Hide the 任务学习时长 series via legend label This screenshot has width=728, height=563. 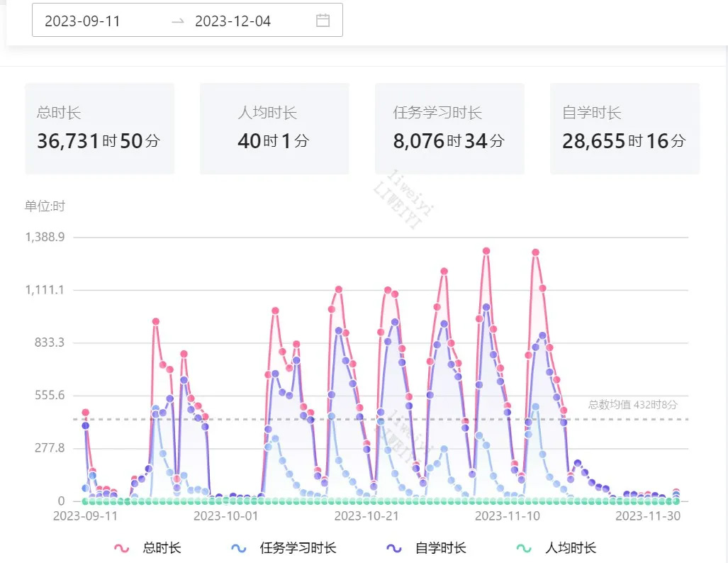coord(298,548)
